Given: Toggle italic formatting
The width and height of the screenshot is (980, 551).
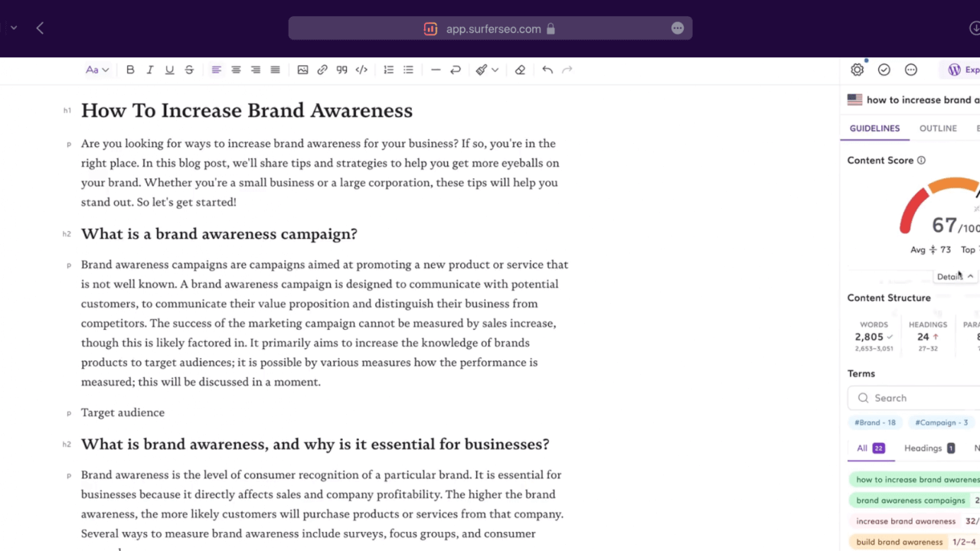Looking at the screenshot, I should tap(149, 70).
